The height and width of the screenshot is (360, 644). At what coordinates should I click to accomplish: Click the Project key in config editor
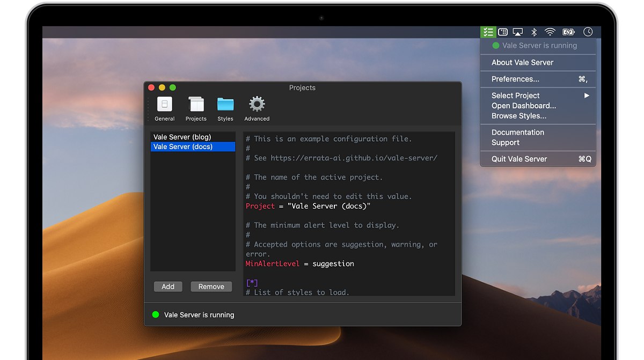pos(260,206)
